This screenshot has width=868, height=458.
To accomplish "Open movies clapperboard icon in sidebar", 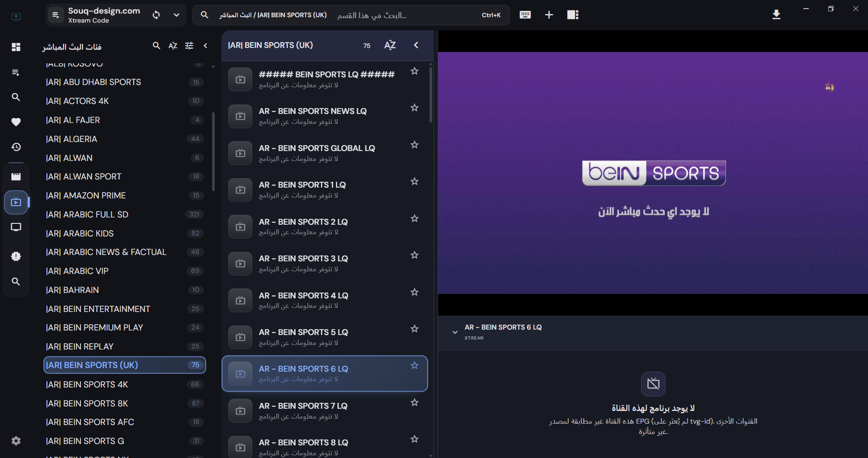I will pyautogui.click(x=16, y=177).
